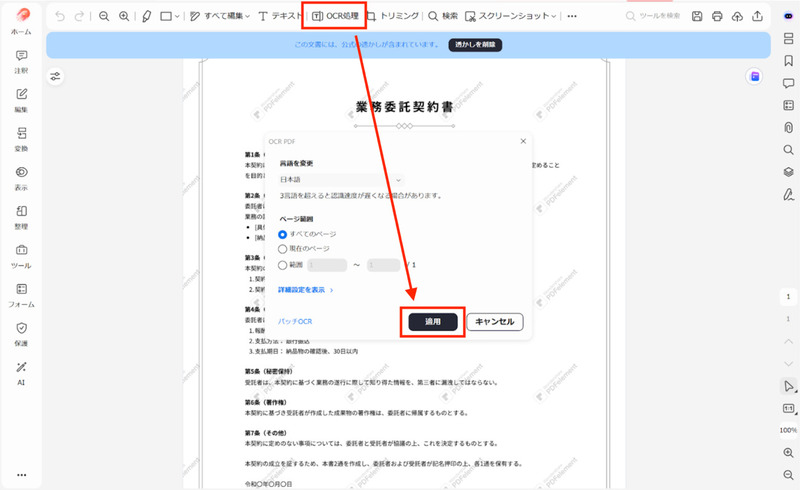Click the バッチOCR link

pos(295,322)
